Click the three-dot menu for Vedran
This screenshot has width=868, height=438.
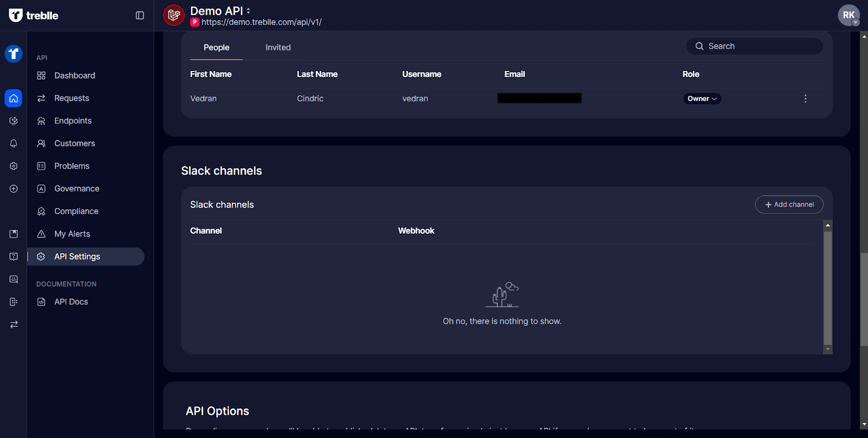click(805, 99)
